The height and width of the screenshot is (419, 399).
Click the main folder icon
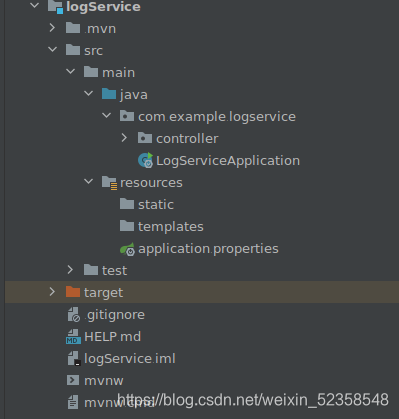[x=91, y=72]
